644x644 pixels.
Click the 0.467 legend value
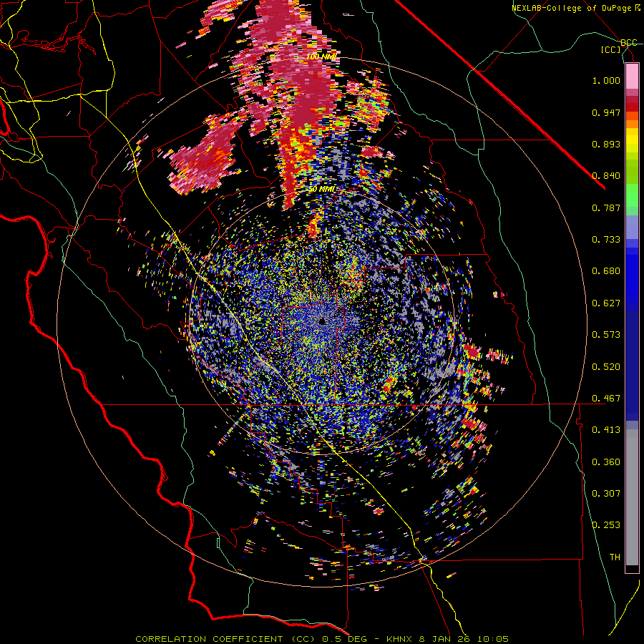[606, 399]
